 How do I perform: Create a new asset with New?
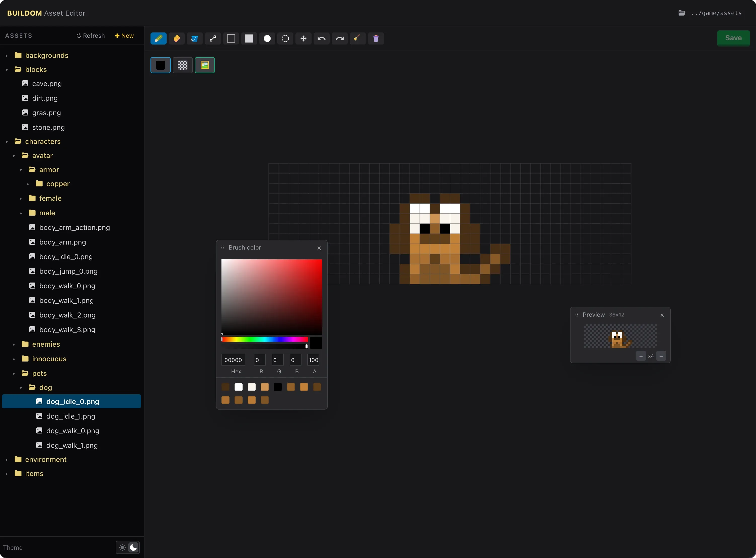coord(124,36)
